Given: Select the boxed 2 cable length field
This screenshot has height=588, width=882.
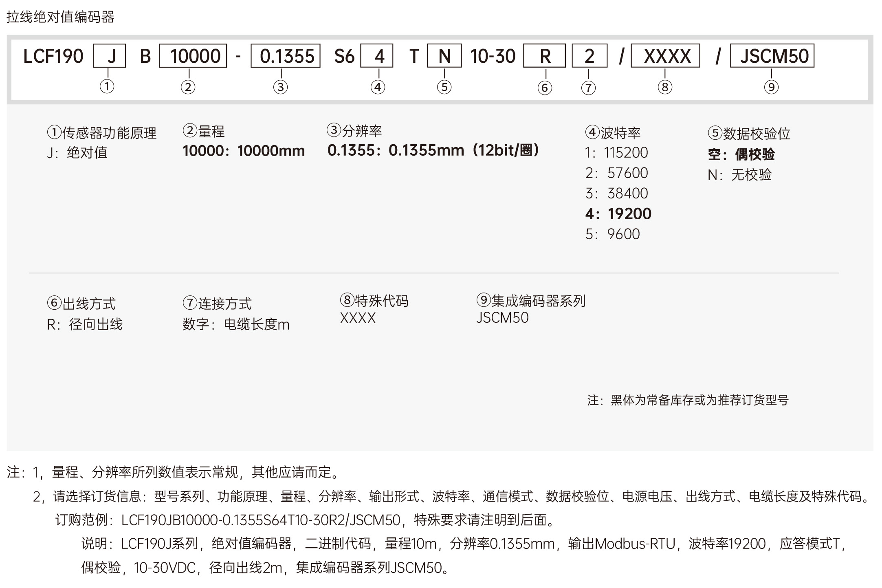Looking at the screenshot, I should click(589, 56).
